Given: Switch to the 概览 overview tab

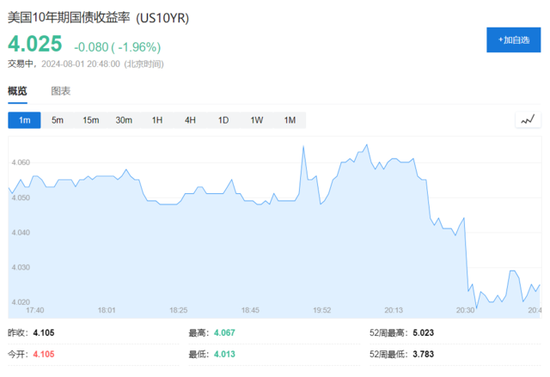Looking at the screenshot, I should [x=18, y=91].
